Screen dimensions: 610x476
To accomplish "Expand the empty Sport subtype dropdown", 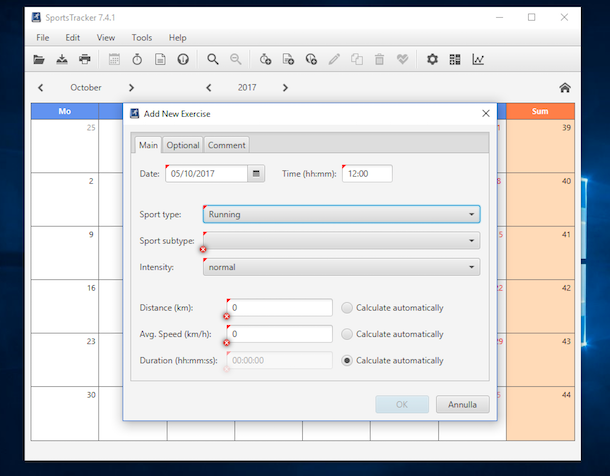I will [x=342, y=241].
